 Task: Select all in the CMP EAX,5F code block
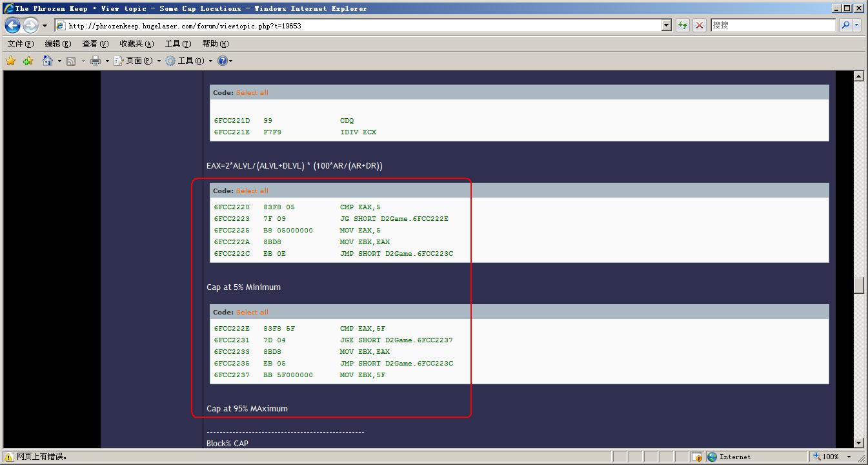[252, 312]
